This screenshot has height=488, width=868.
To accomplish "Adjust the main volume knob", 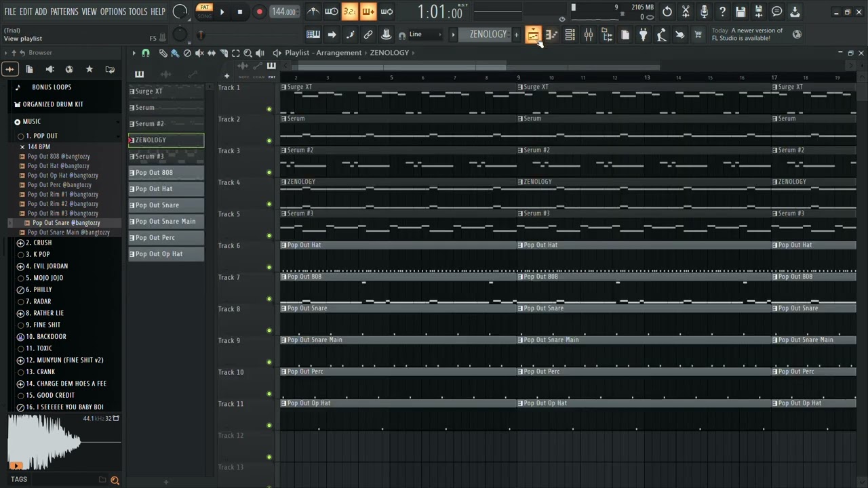I will point(180,12).
